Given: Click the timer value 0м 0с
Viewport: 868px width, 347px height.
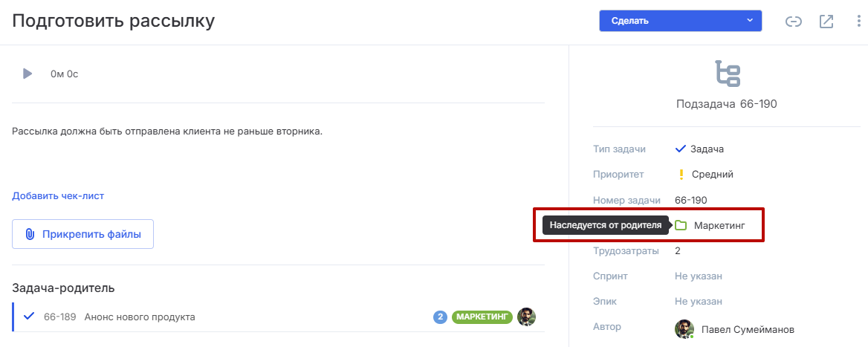Looking at the screenshot, I should tap(64, 74).
